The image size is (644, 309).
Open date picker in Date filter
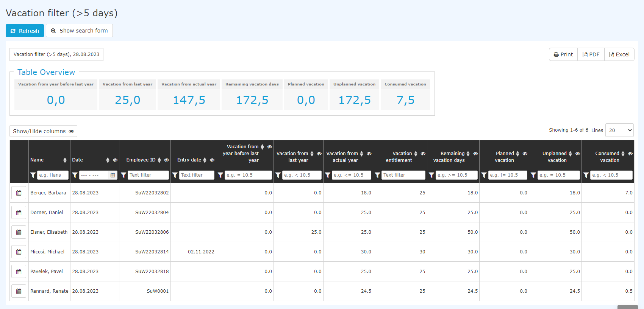point(113,175)
